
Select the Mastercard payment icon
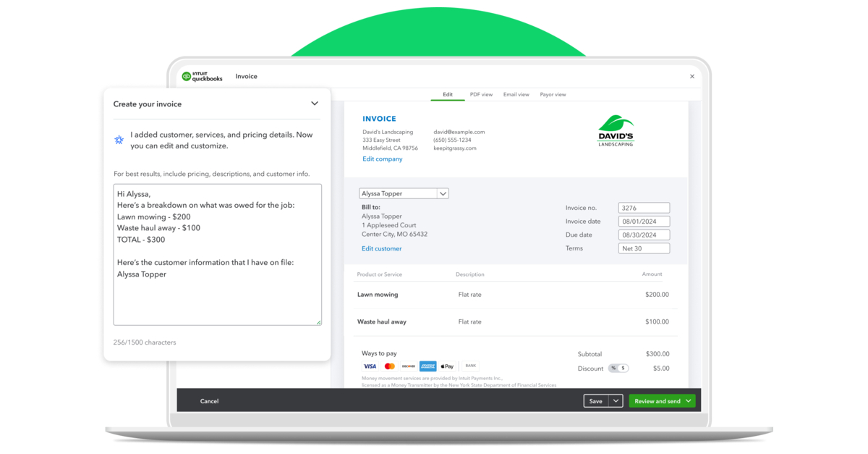[x=390, y=366]
